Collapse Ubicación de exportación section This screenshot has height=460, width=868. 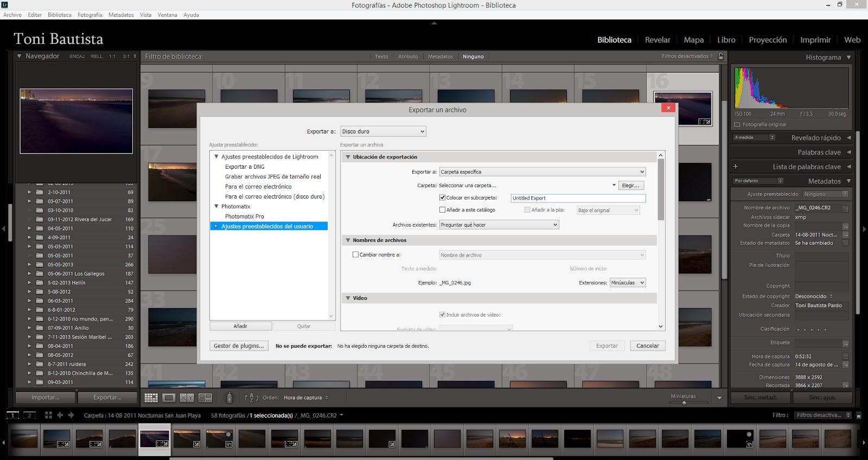[348, 157]
